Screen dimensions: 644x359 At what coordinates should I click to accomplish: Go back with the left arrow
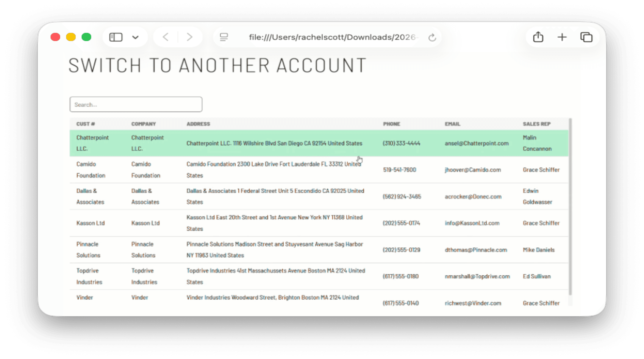point(165,37)
